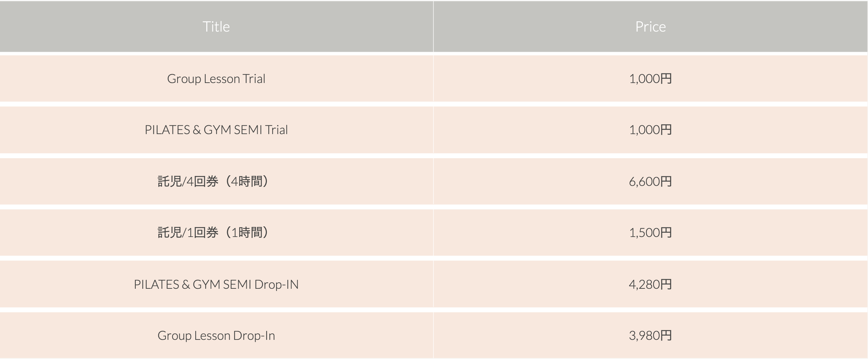
Task: Click the word Drop-IN in the PILATES row
Action: point(276,284)
